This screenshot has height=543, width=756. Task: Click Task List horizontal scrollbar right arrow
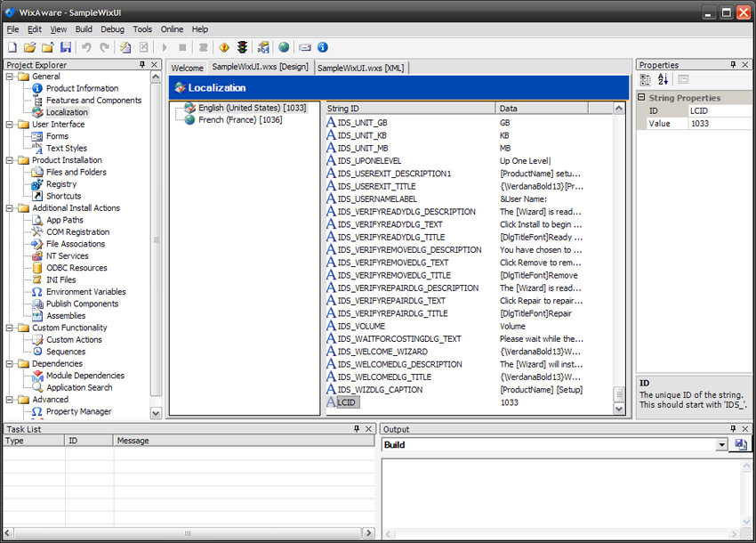click(368, 533)
